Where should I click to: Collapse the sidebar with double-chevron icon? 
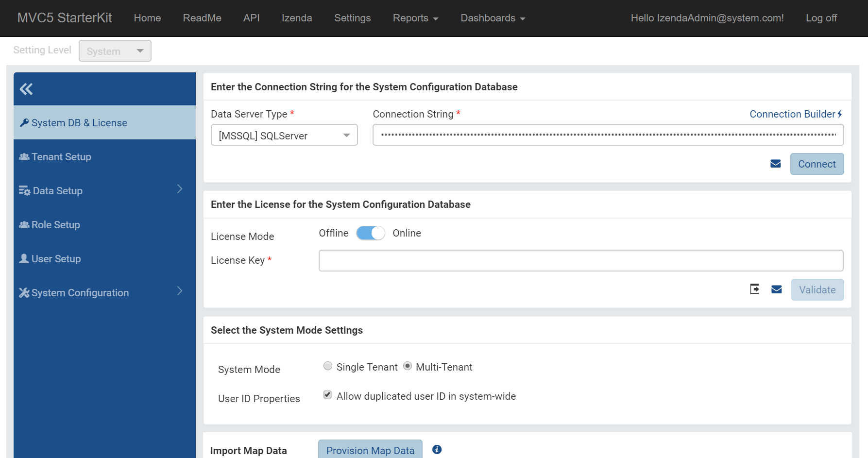pyautogui.click(x=26, y=89)
